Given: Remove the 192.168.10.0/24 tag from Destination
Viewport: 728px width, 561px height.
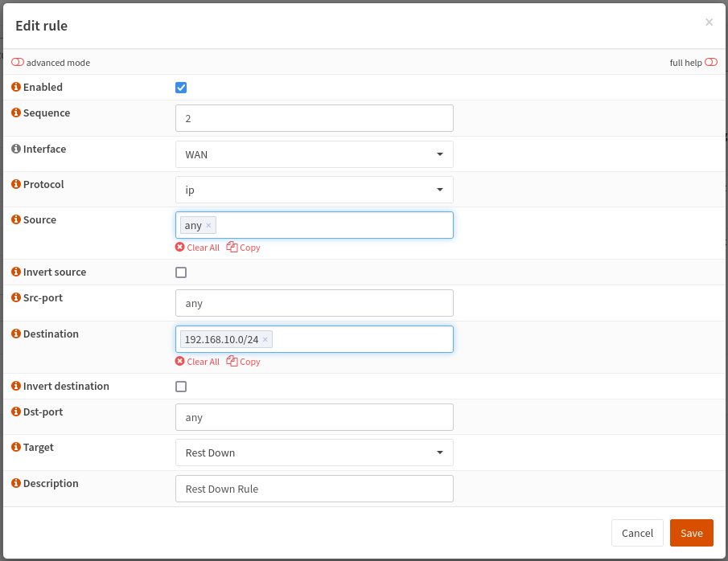Looking at the screenshot, I should click(x=265, y=338).
